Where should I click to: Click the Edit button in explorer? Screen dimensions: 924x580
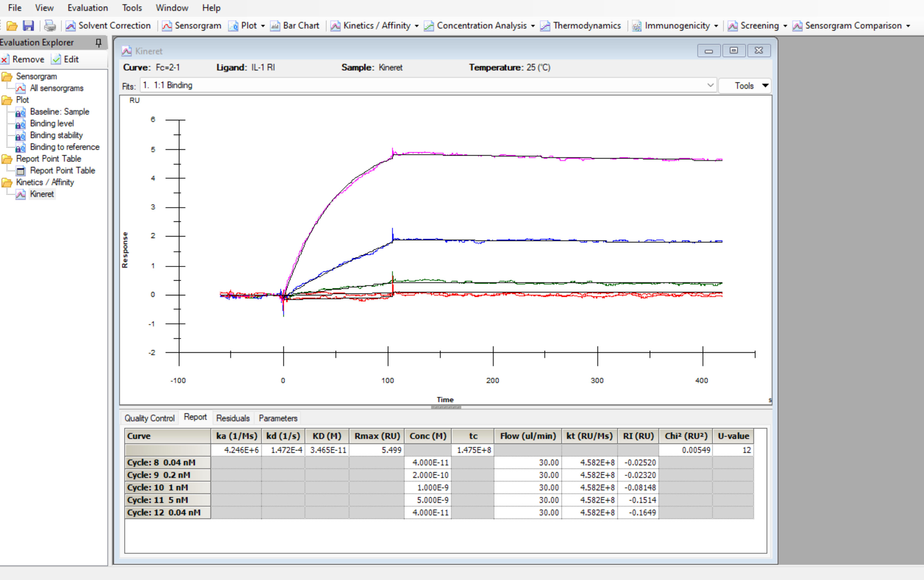pyautogui.click(x=65, y=59)
